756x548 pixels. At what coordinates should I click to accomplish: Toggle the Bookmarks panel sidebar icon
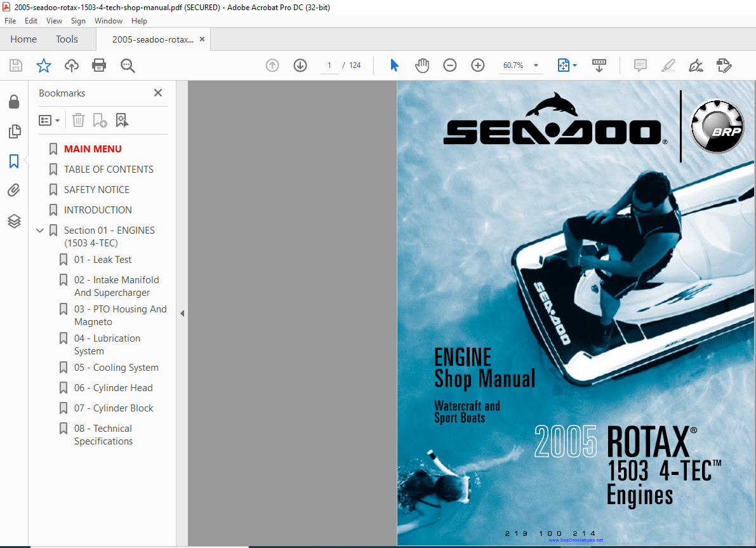tap(14, 161)
